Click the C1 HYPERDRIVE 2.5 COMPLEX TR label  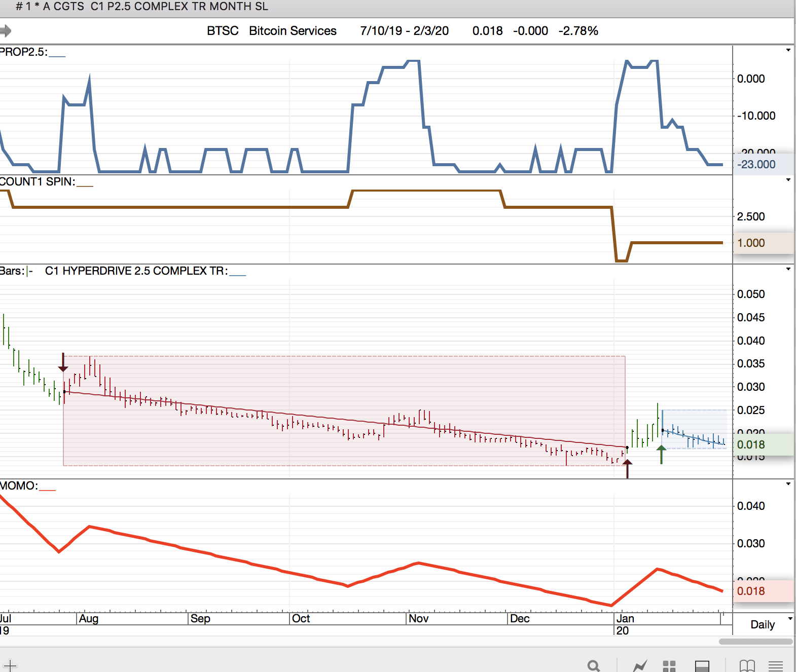(146, 271)
